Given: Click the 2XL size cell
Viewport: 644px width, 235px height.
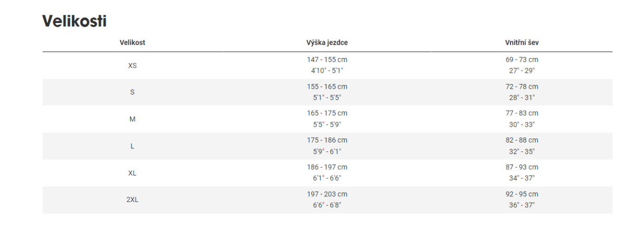Looking at the screenshot, I should pos(132,200).
